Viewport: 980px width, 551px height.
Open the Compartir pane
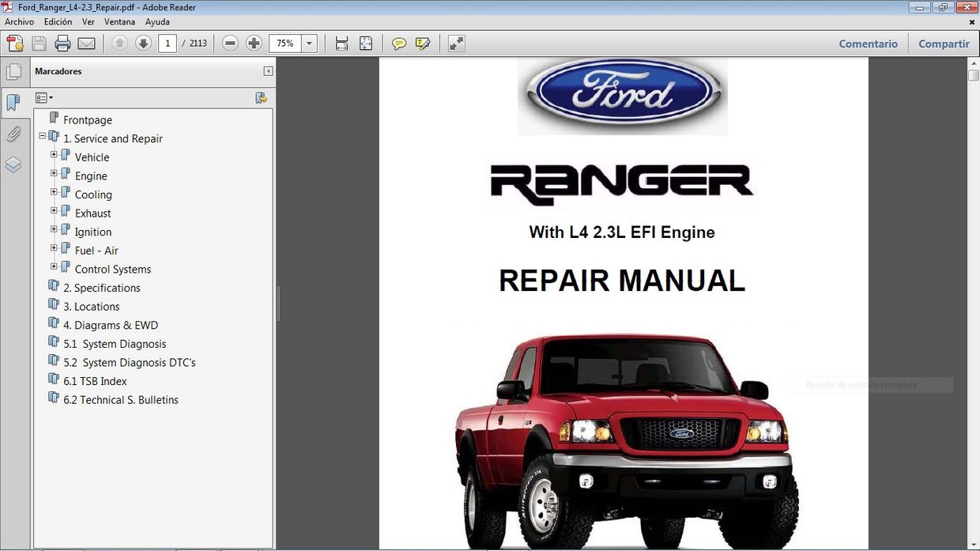click(944, 44)
